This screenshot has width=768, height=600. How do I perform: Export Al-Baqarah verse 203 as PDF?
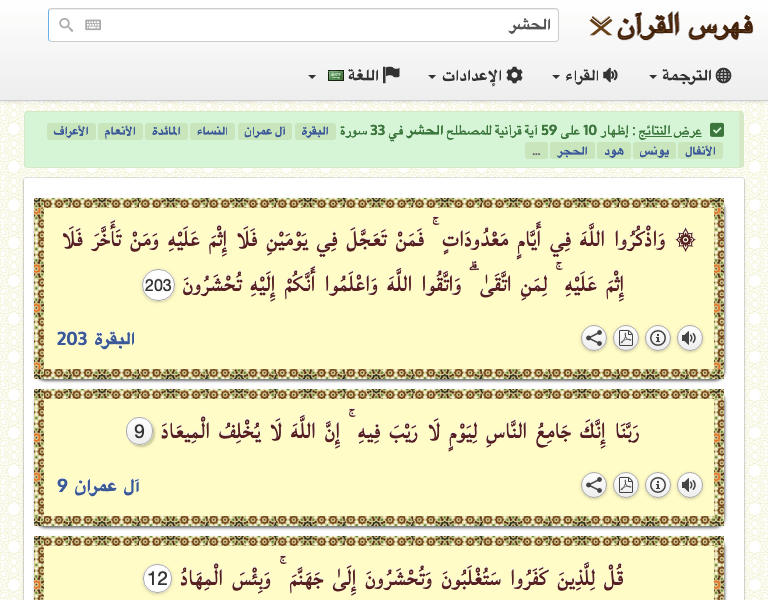626,338
